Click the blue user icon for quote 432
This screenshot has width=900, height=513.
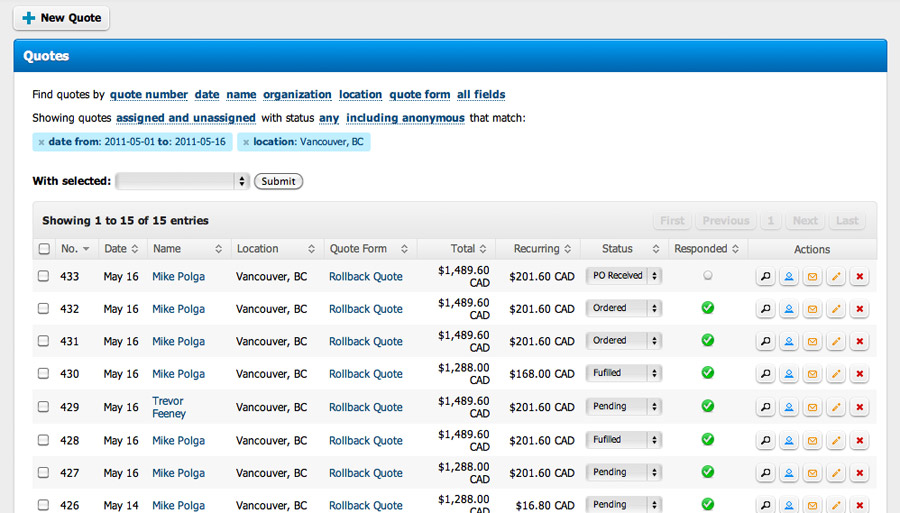pos(789,309)
